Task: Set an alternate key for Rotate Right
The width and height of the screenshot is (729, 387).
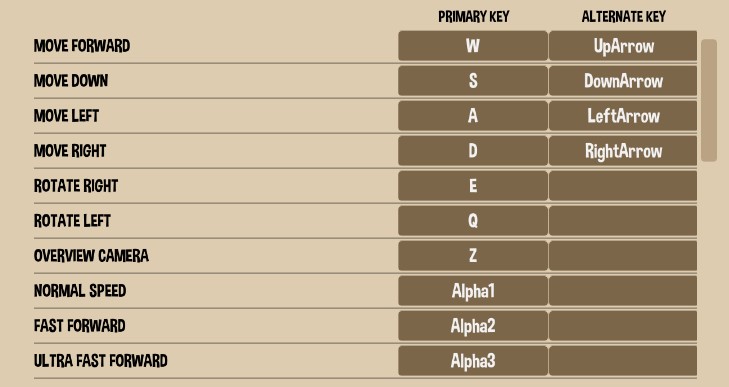Action: tap(623, 186)
